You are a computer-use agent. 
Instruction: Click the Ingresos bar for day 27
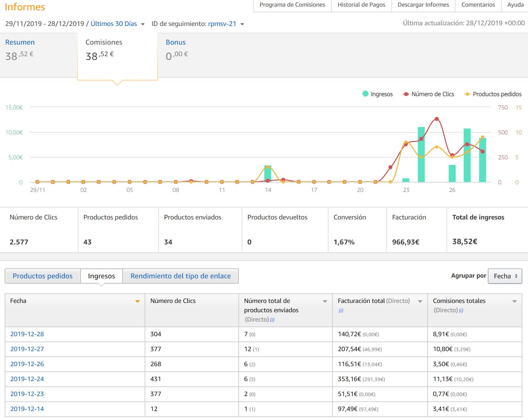click(467, 155)
